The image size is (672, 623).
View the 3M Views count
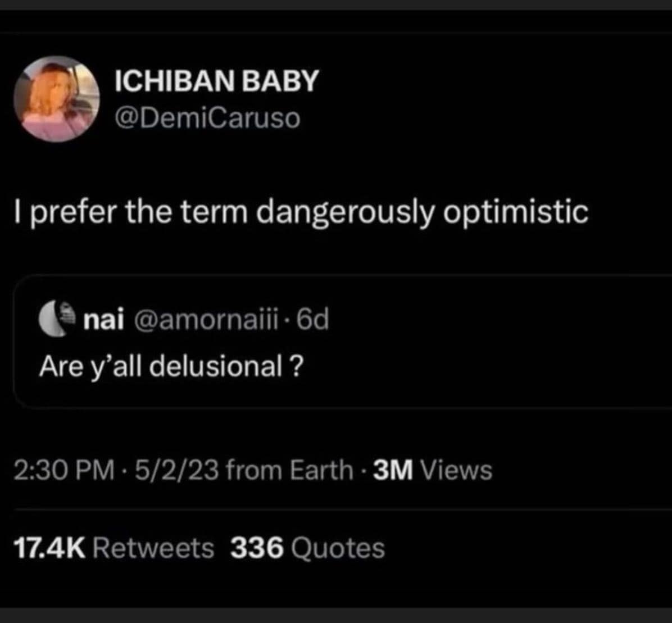tap(434, 470)
